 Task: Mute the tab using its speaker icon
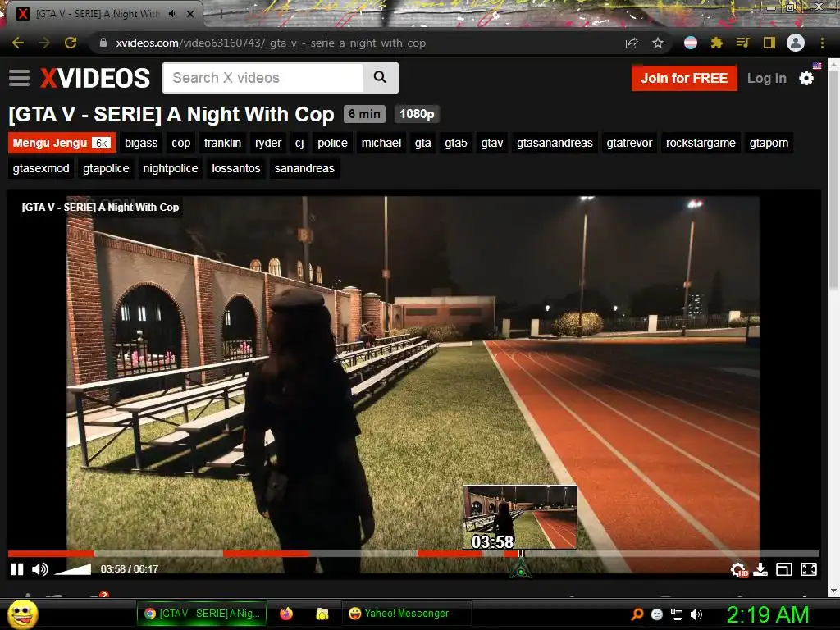tap(172, 14)
